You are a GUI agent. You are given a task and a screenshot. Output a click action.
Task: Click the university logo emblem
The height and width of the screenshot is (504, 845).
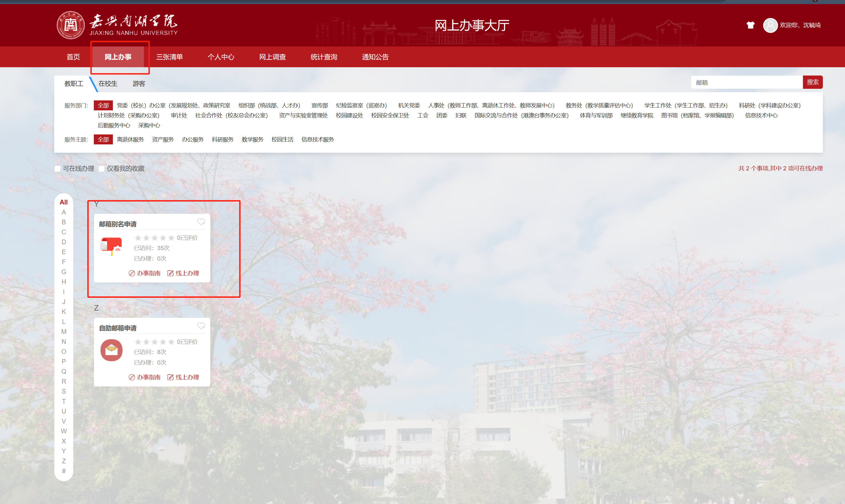pyautogui.click(x=71, y=25)
